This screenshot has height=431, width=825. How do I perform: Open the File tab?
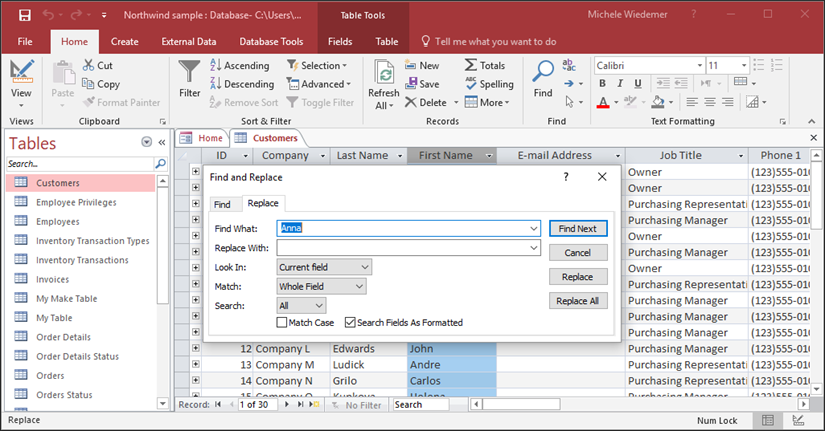coord(25,42)
